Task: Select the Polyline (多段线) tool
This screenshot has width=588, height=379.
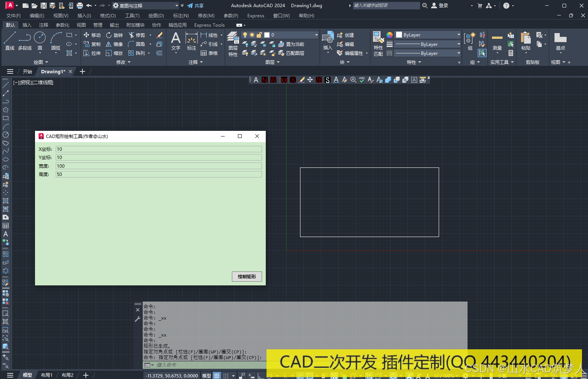Action: pyautogui.click(x=25, y=41)
